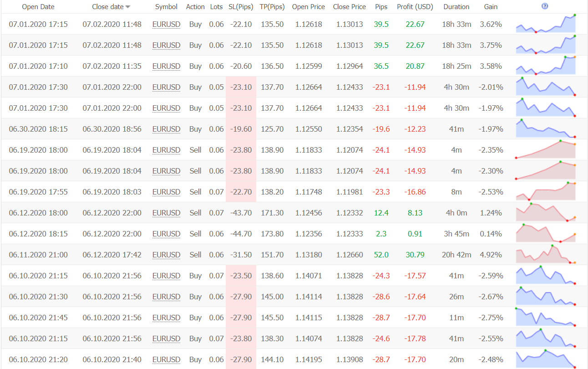Click the TP value 125.70
This screenshot has width=588, height=369.
pos(273,129)
